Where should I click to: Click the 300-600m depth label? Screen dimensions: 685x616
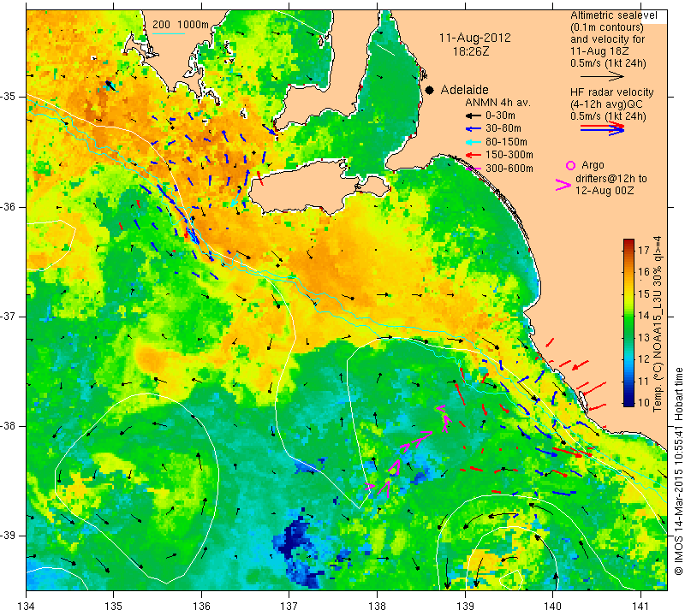point(509,169)
